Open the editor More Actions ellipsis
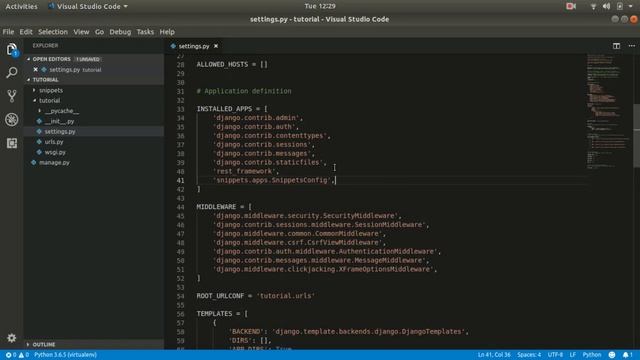Image resolution: width=640 pixels, height=360 pixels. (x=631, y=46)
